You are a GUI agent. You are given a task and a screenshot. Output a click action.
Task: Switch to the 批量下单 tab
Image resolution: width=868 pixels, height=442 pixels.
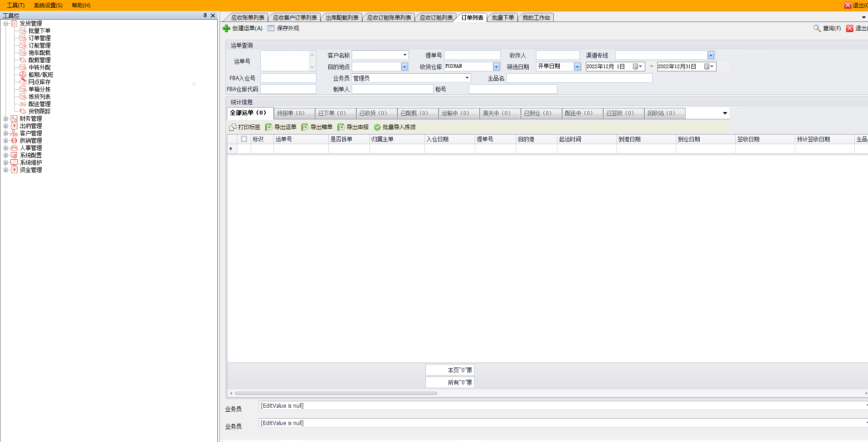tap(503, 18)
